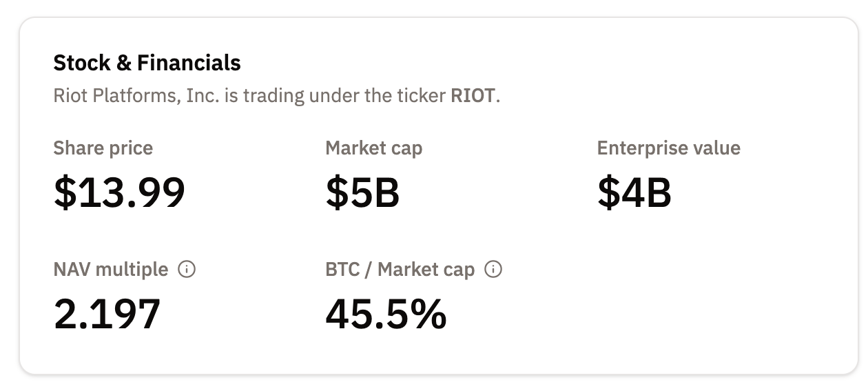This screenshot has width=868, height=389.
Task: Click the "BTC / Market cap" label text
Action: coord(400,270)
